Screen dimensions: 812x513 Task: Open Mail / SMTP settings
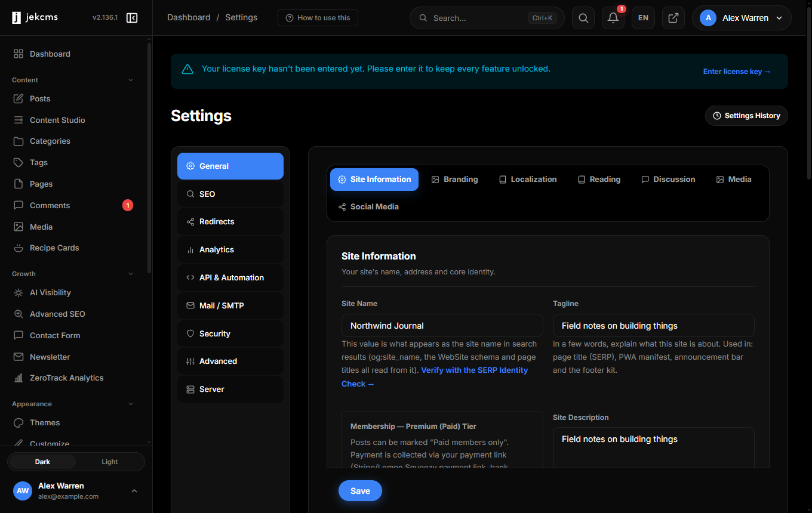230,305
